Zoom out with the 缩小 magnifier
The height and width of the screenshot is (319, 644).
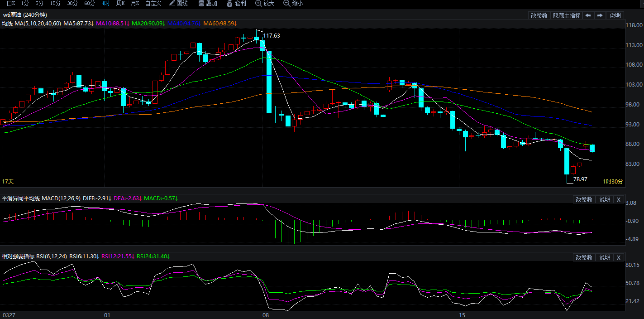pos(293,4)
